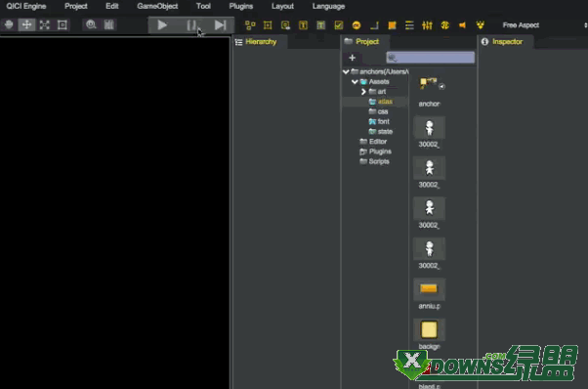Collapse the Assets folder
This screenshot has height=389, width=588.
pos(355,81)
